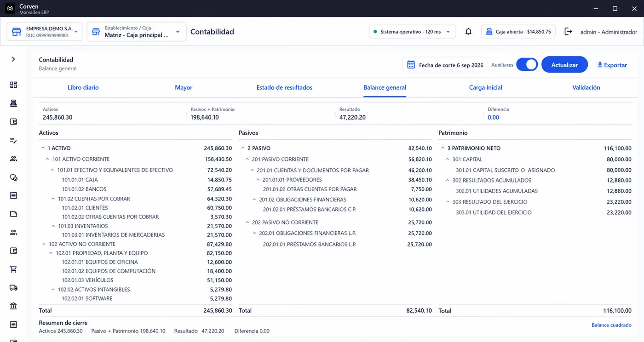Screen dimensions: 644x342
Task: Click the Exportar link
Action: [612, 65]
